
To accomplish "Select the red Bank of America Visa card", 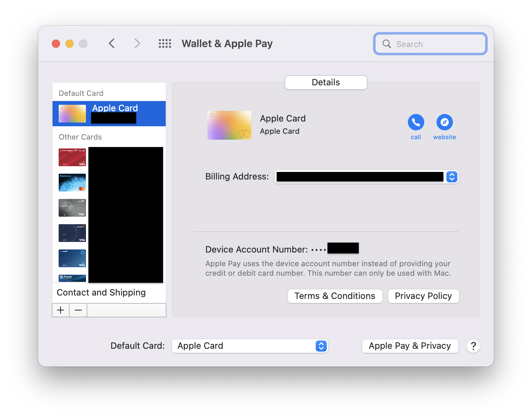I will point(72,157).
